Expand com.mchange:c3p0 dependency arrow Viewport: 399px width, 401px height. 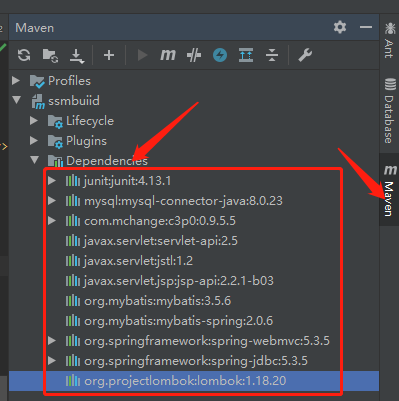pyautogui.click(x=52, y=221)
